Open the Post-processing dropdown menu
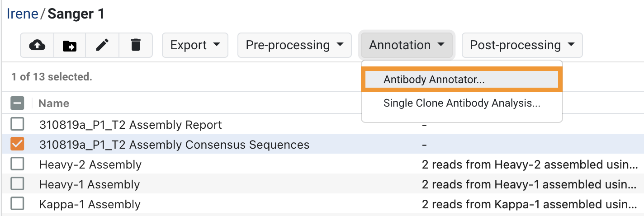Screen dimensions: 644x216 pos(522,45)
